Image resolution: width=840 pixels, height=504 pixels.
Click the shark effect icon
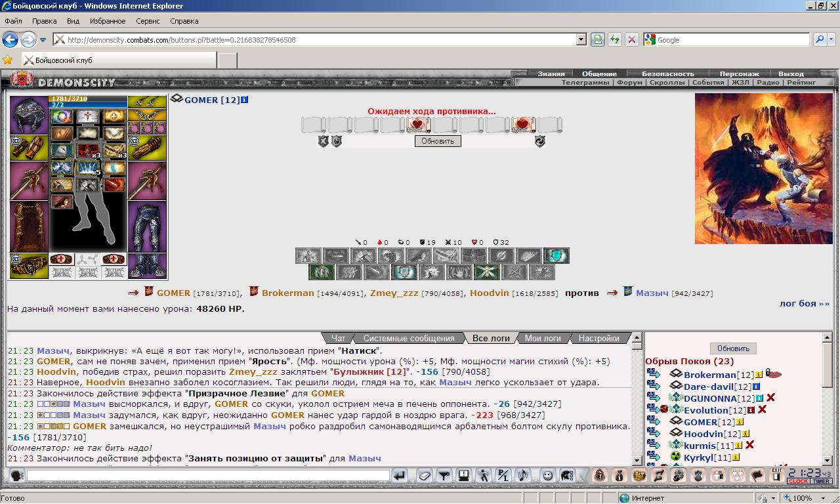point(62,151)
